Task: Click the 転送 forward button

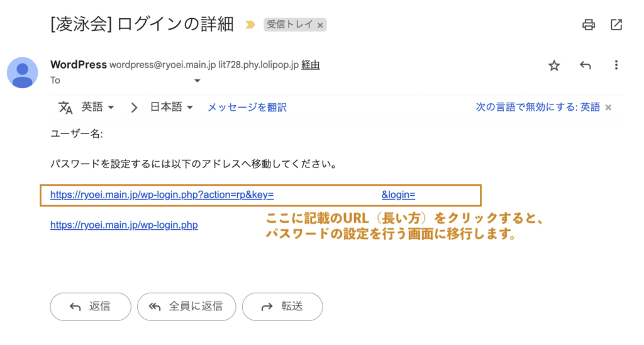Action: 282,307
